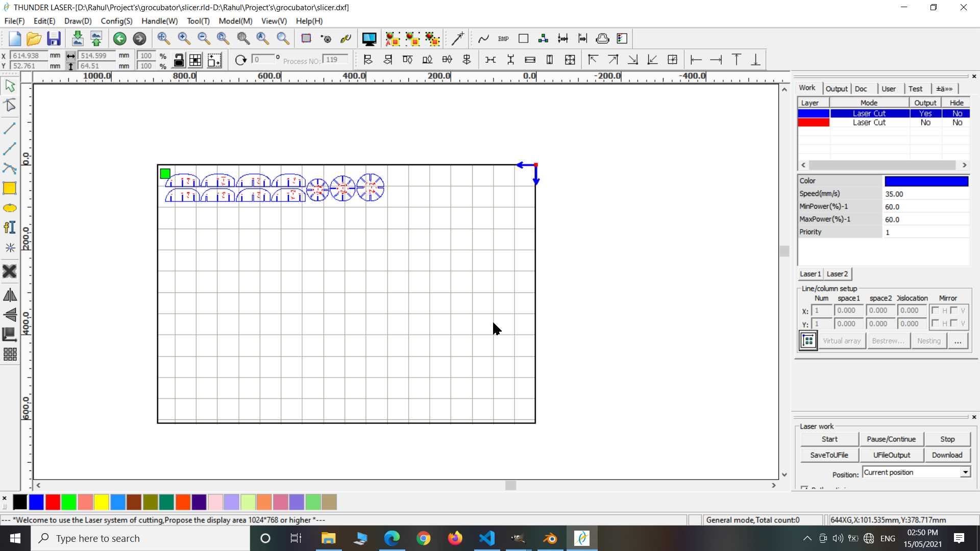The width and height of the screenshot is (980, 551).
Task: Select the Line drawing tool
Action: (x=10, y=129)
